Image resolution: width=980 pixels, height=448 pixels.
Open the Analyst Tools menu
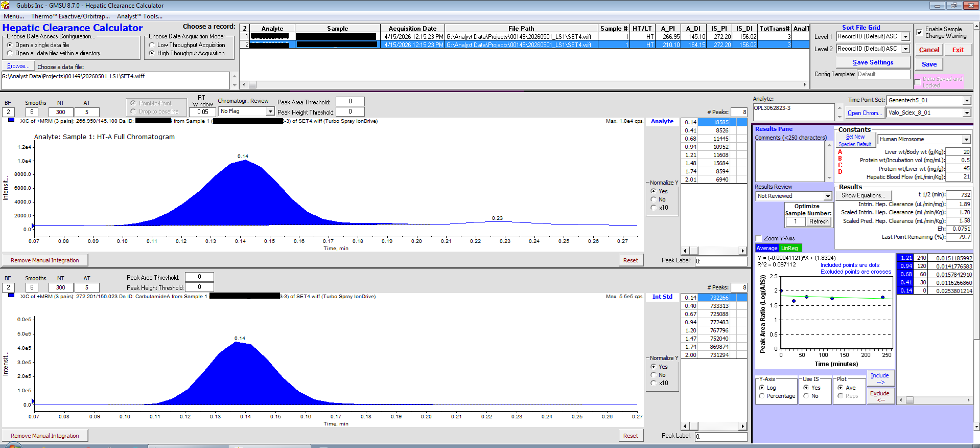(x=139, y=16)
